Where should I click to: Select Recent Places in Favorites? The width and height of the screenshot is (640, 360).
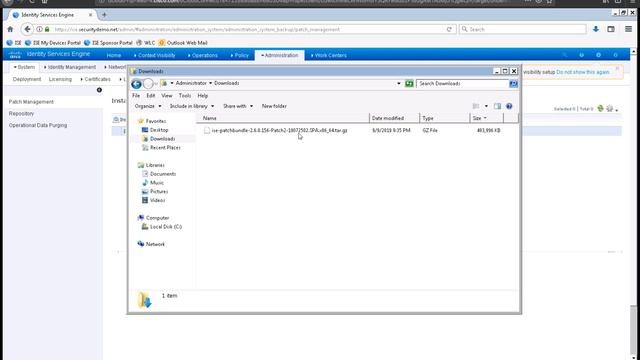click(161, 147)
